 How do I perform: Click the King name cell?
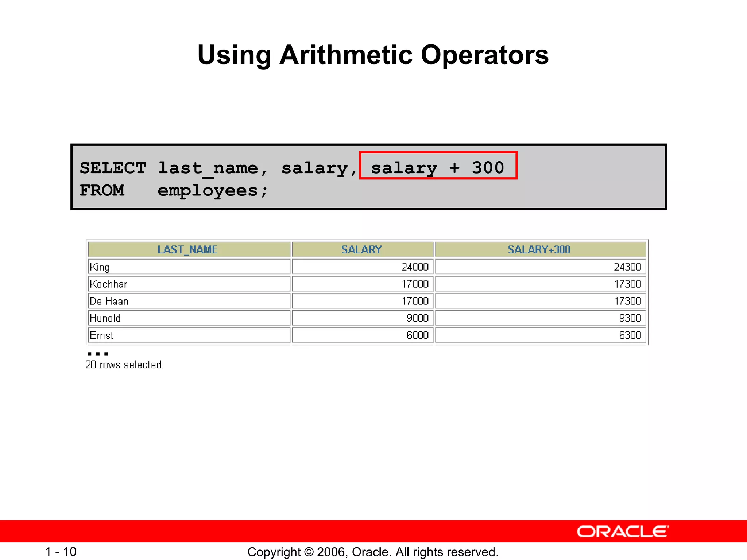point(100,267)
